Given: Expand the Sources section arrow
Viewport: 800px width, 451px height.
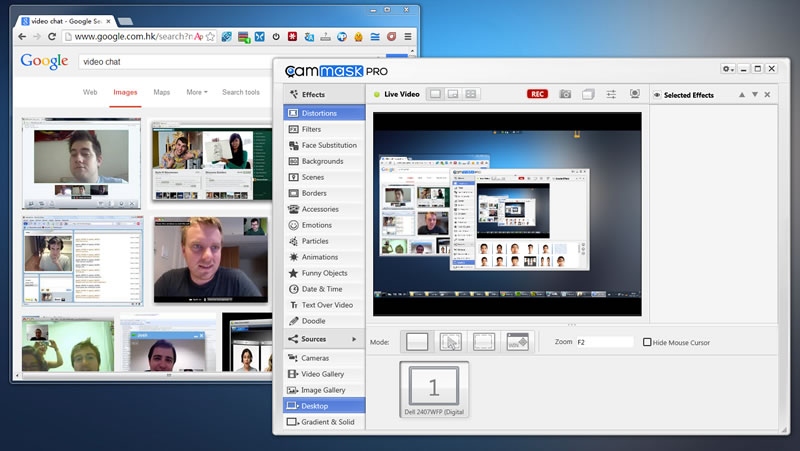Looking at the screenshot, I should 354,339.
